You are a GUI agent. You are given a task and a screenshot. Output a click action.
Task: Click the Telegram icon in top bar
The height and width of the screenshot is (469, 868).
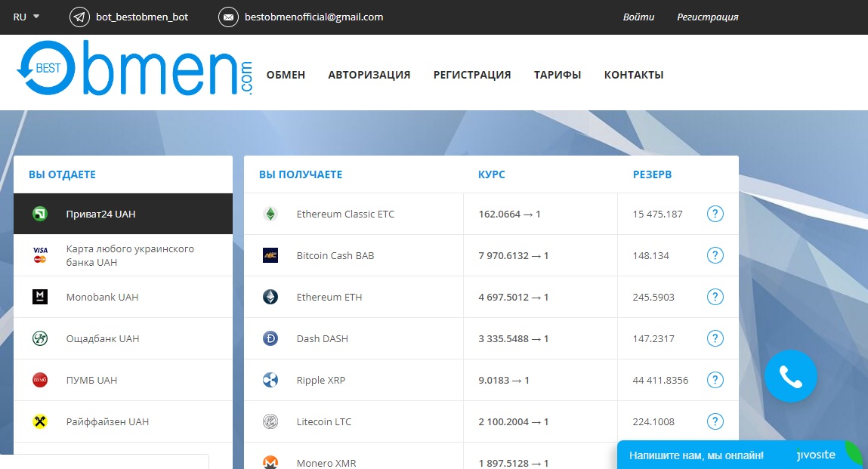(79, 17)
